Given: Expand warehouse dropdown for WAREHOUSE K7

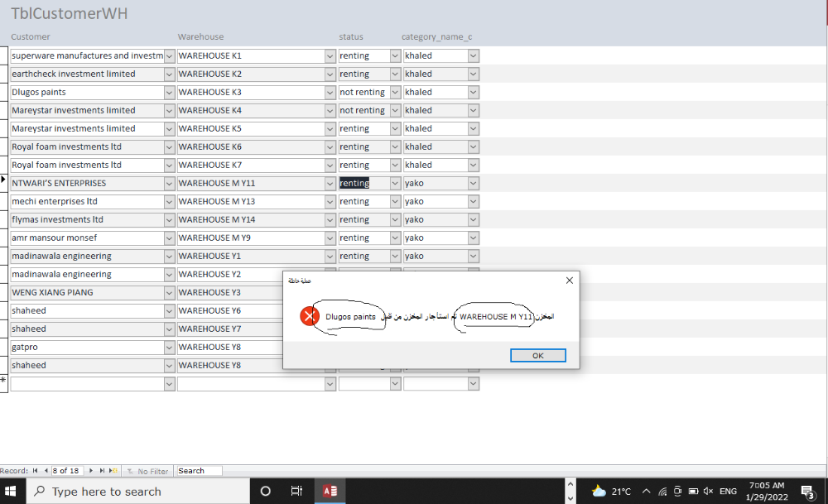Looking at the screenshot, I should [x=330, y=166].
